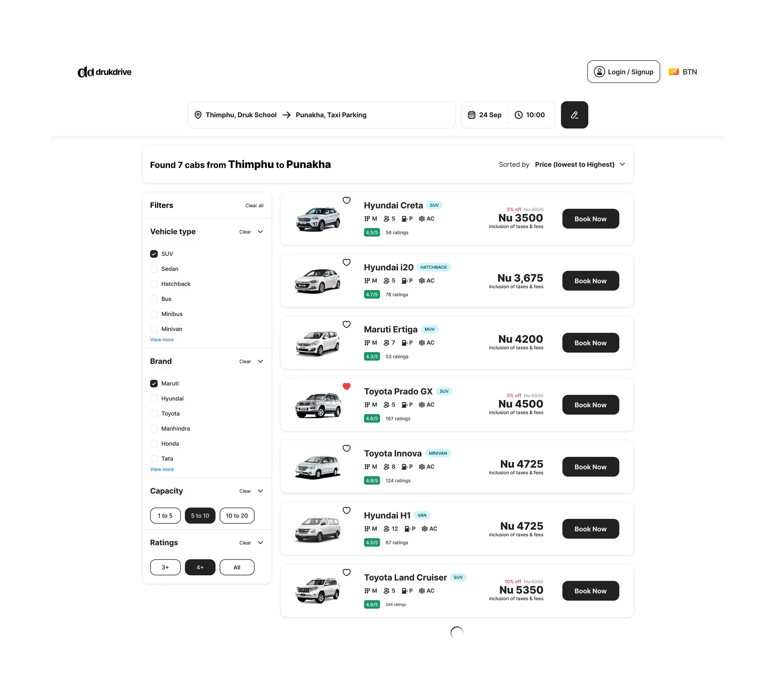Click the 10:00 time field

[530, 115]
